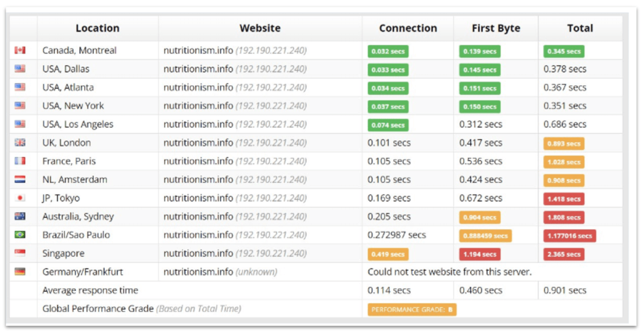Click the 0.033 secs badge for Dallas

coord(388,70)
